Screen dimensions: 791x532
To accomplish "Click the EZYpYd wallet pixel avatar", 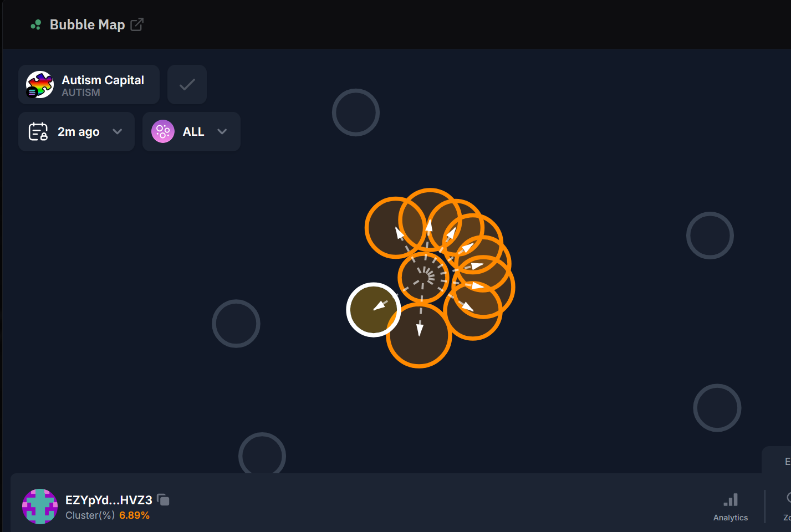I will [40, 507].
